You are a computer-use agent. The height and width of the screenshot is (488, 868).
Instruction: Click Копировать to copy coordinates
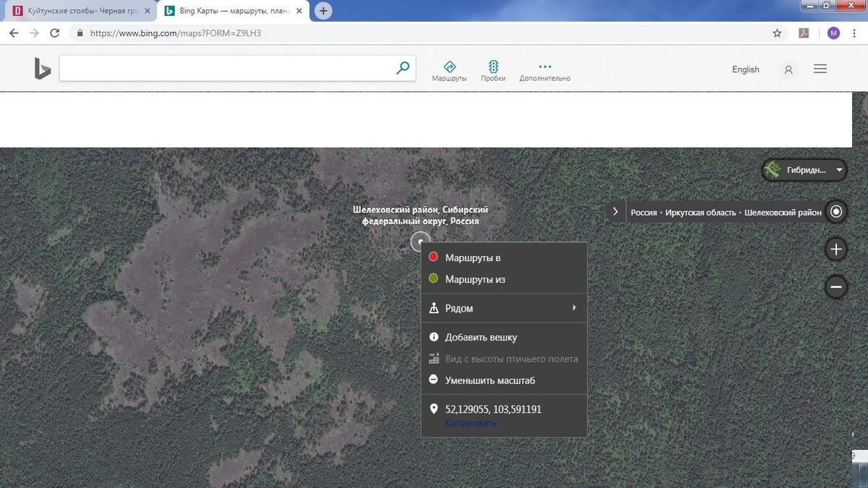tap(471, 423)
